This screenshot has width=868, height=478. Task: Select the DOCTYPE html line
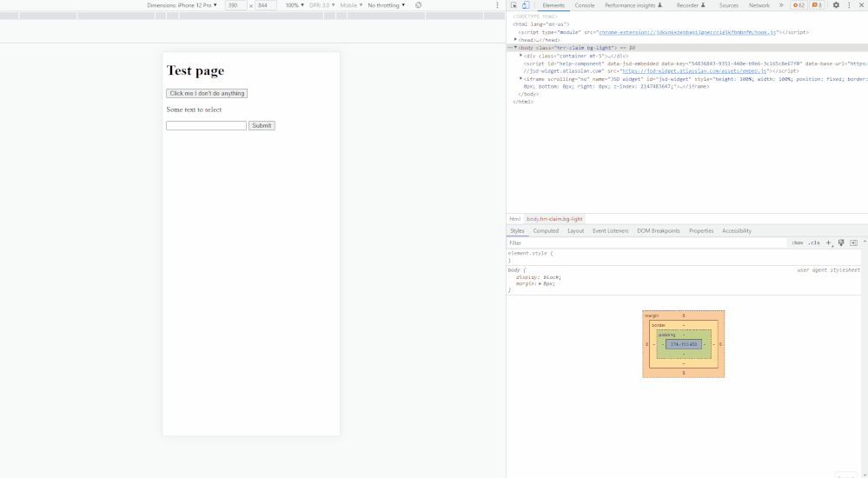coord(534,17)
